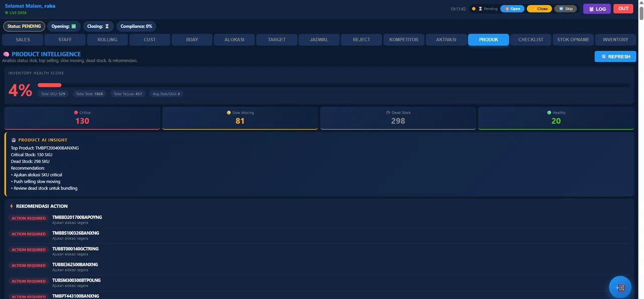Viewport: 644px width, 299px height.
Task: Open the JADWAL tab
Action: (x=319, y=40)
